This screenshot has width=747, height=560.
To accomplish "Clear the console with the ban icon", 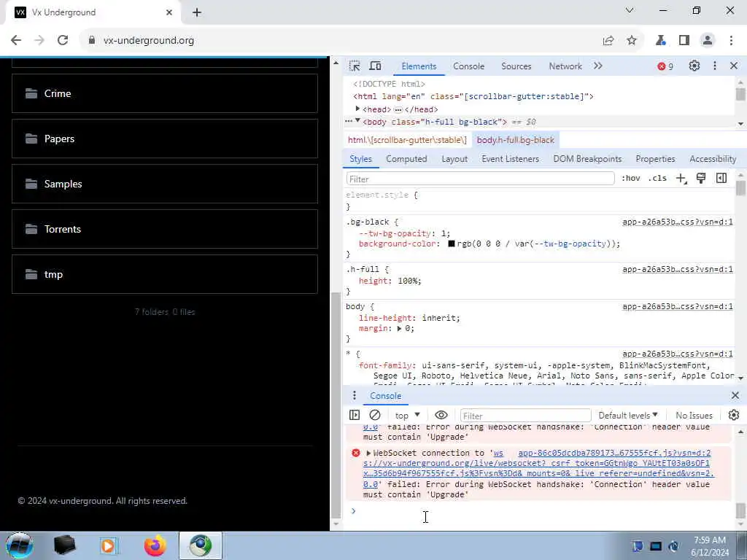I will click(375, 415).
